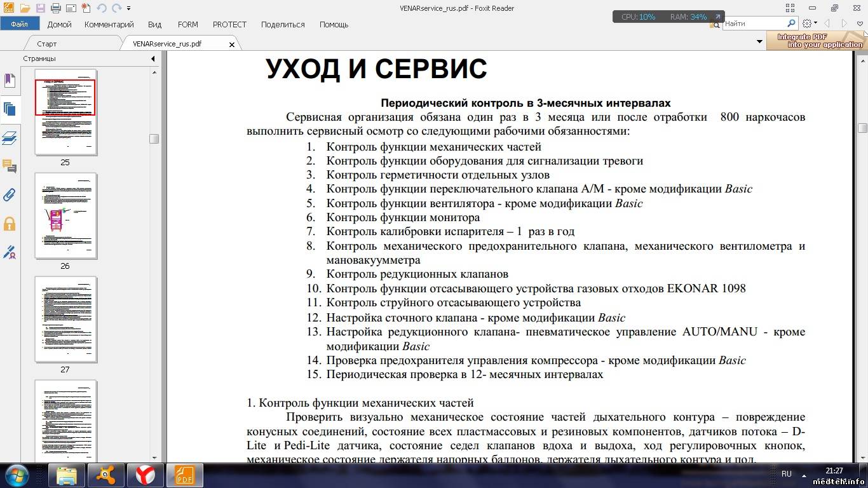The width and height of the screenshot is (868, 488).
Task: Click the Open folder icon in toolbar
Action: [x=25, y=8]
